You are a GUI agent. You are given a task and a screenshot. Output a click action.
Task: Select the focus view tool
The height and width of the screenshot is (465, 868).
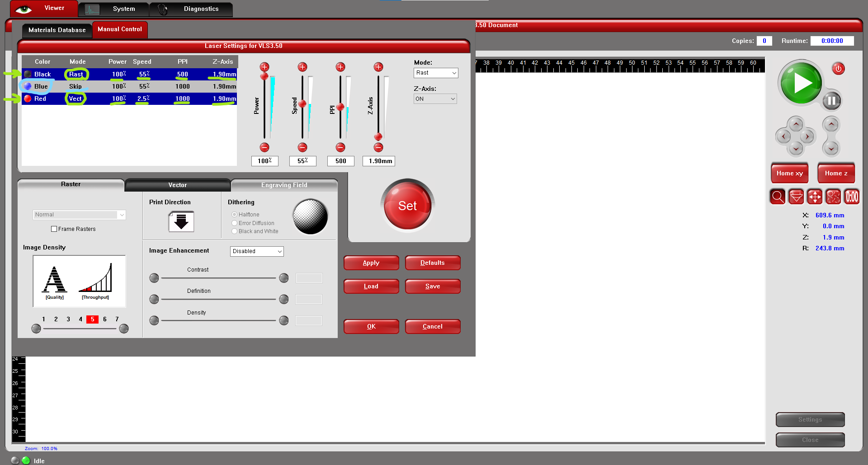(796, 197)
